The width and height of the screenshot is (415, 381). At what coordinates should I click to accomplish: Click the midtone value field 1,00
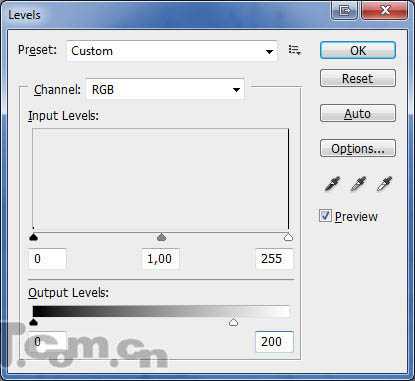pos(161,259)
